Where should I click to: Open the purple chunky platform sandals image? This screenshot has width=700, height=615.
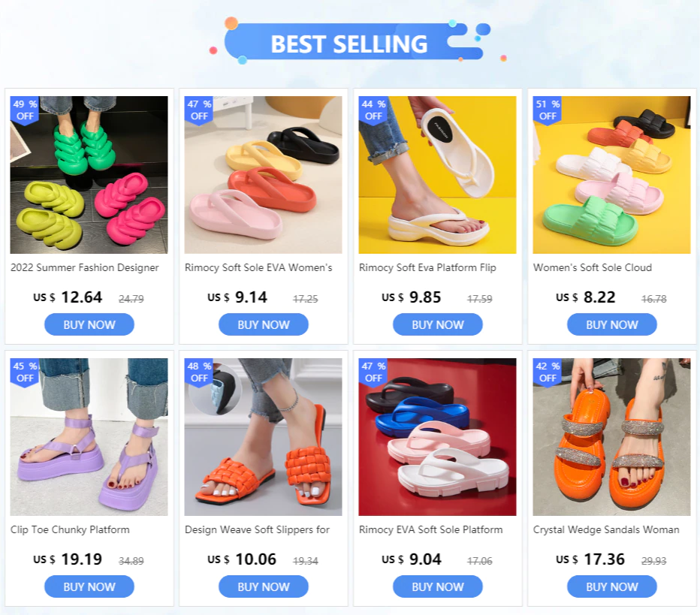coord(89,437)
